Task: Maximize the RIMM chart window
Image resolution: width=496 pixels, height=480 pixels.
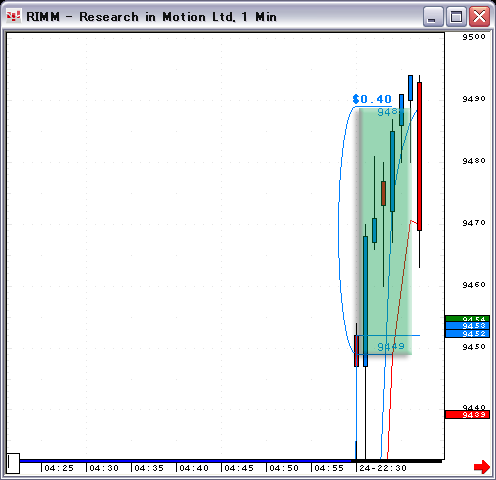Action: pyautogui.click(x=456, y=16)
